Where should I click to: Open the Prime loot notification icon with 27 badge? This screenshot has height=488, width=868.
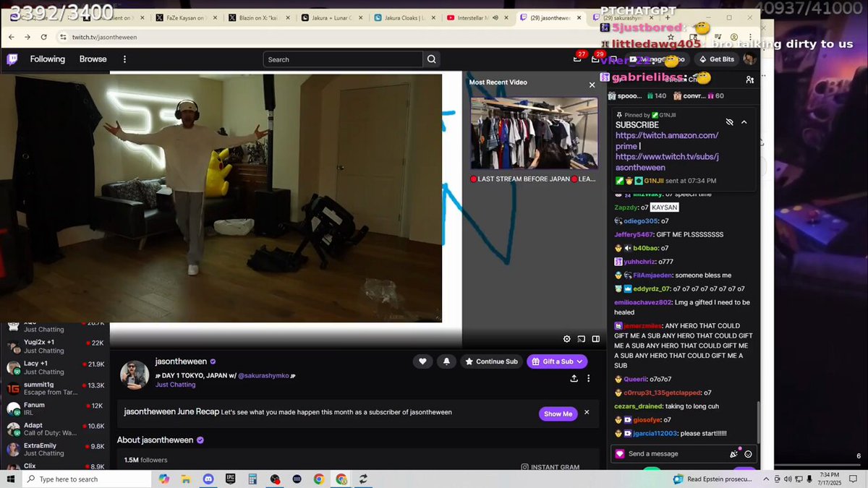point(577,59)
